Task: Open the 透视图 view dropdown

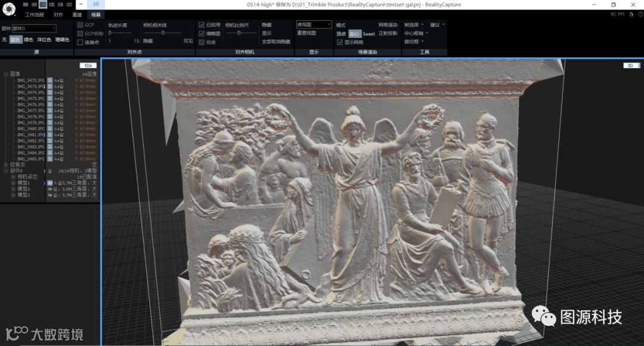Action: [314, 24]
